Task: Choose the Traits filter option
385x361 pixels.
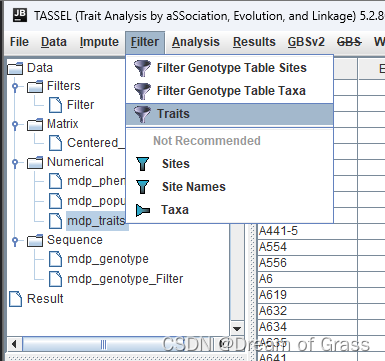Action: point(230,114)
